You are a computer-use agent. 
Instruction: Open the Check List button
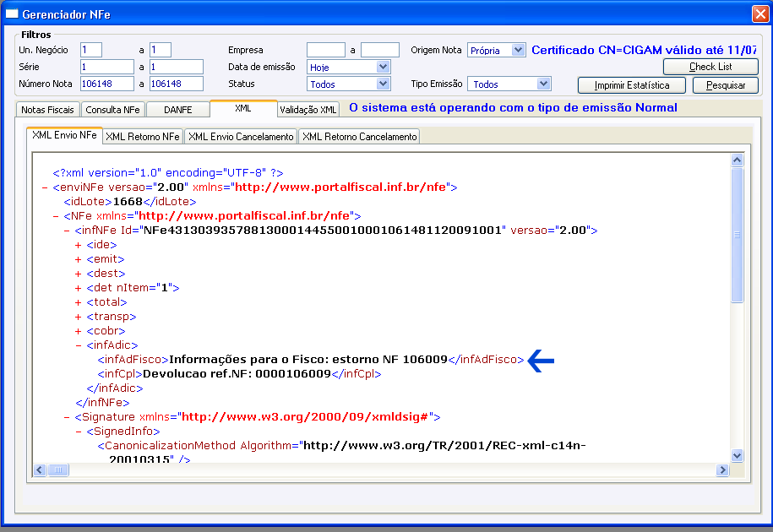pos(710,67)
